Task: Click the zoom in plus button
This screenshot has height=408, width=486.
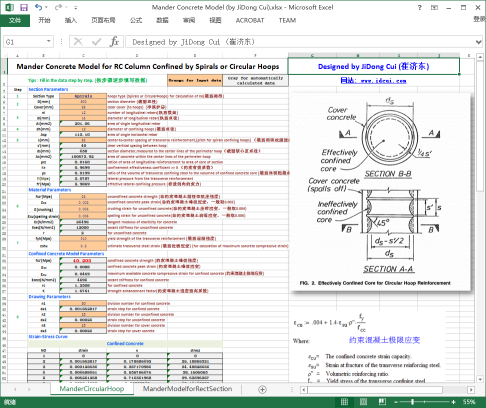Action: tap(453, 402)
